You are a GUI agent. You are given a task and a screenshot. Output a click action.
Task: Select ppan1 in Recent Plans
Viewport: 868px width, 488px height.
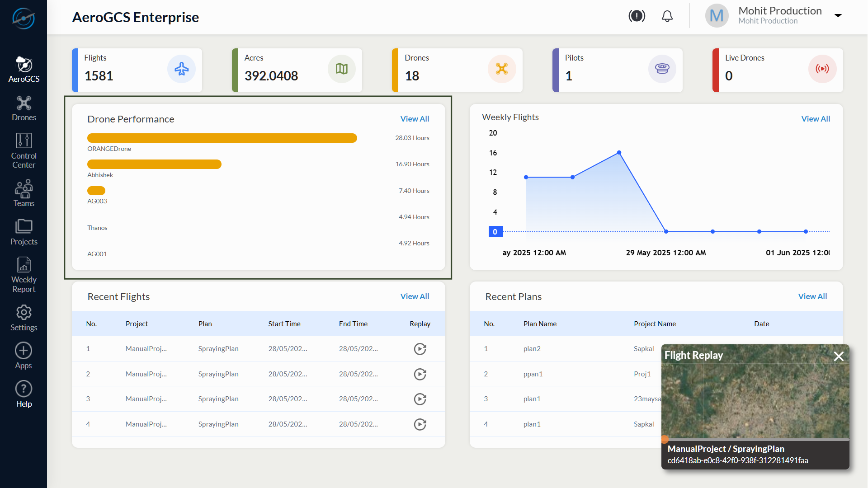533,374
